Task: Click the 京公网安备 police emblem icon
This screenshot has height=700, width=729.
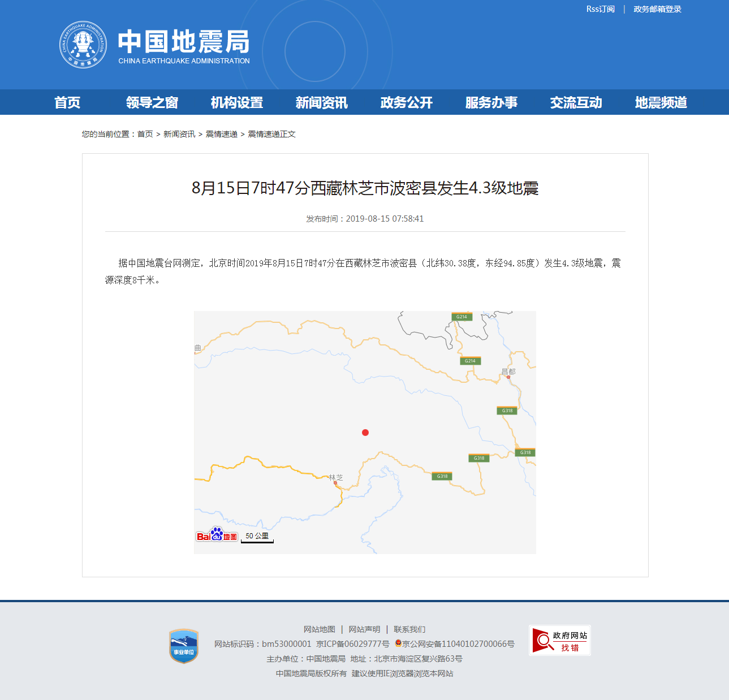Action: coord(399,643)
